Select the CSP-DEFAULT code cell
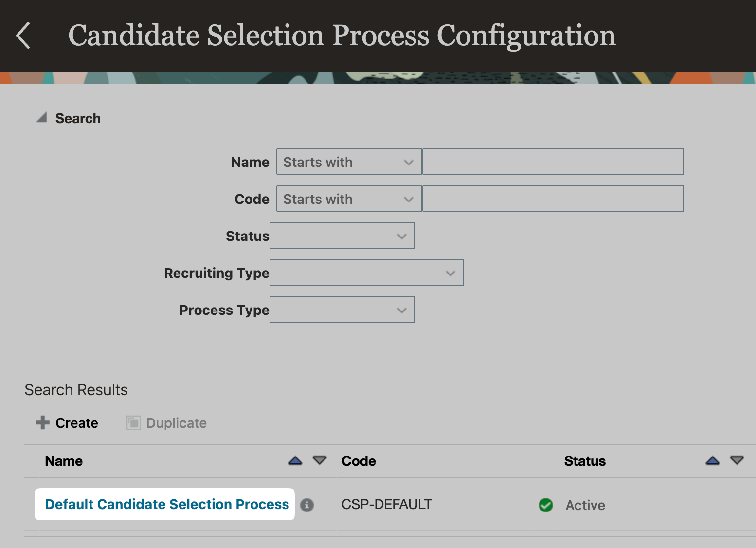 (387, 504)
